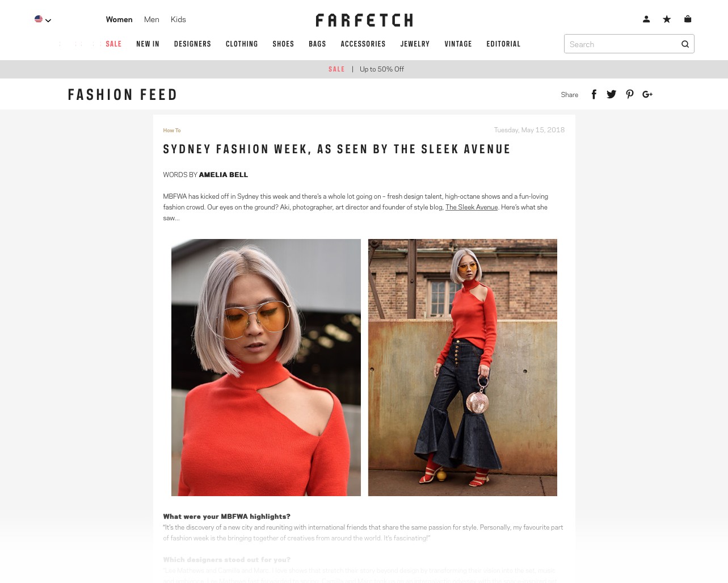Share the article on Google Plus

click(647, 94)
